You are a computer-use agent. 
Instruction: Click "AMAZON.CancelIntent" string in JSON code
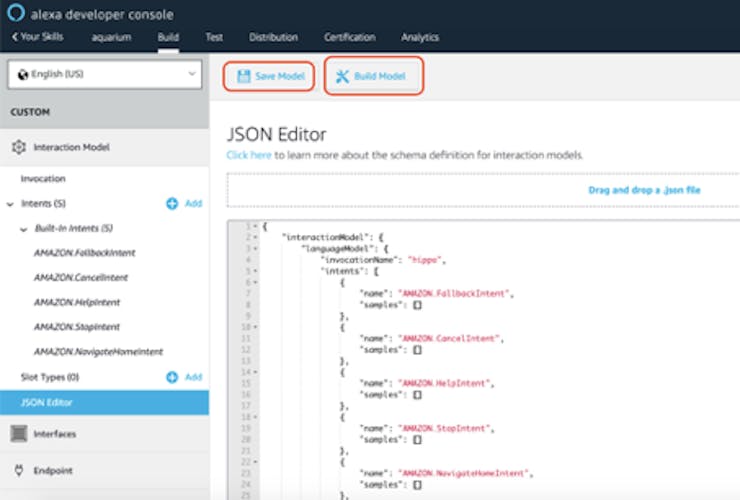pos(449,339)
